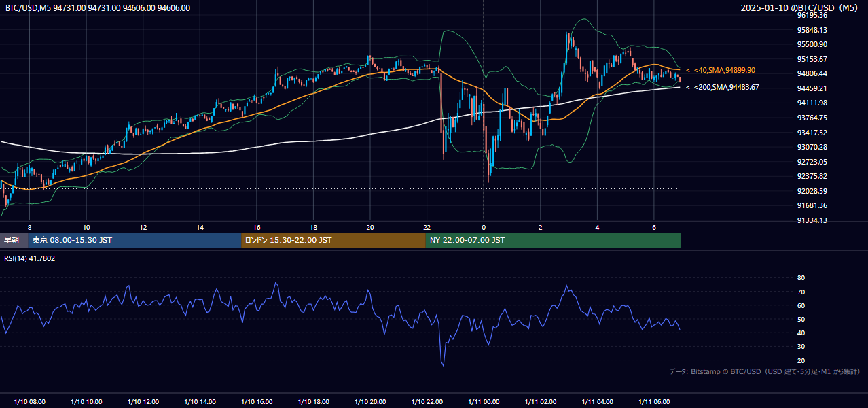Image resolution: width=868 pixels, height=408 pixels.
Task: Click the RSI scale value 40
Action: coord(801,333)
